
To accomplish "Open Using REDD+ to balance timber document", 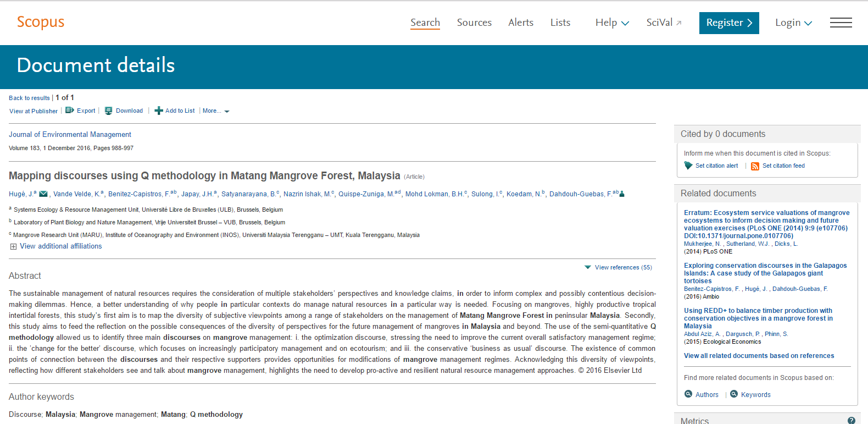I will [x=758, y=318].
